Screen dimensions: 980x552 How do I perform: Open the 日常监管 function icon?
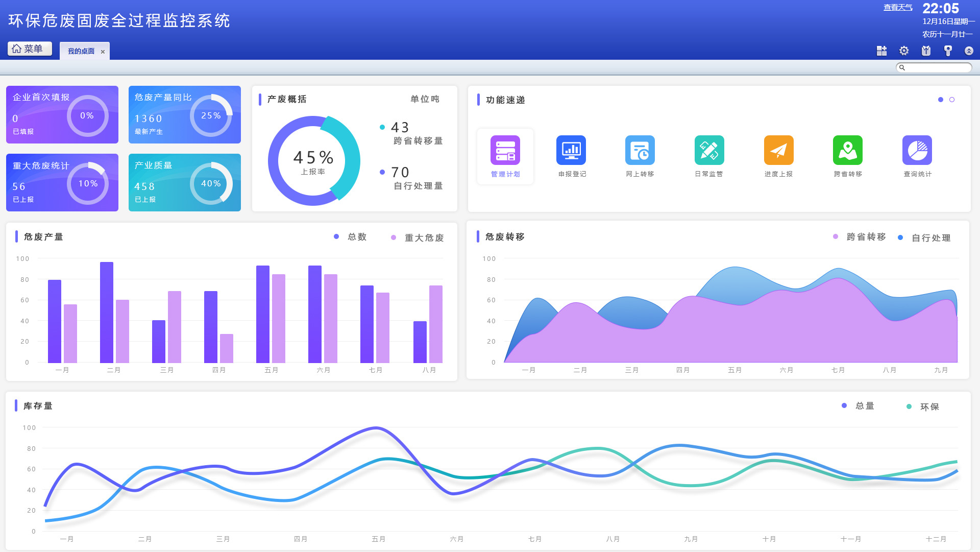[709, 150]
